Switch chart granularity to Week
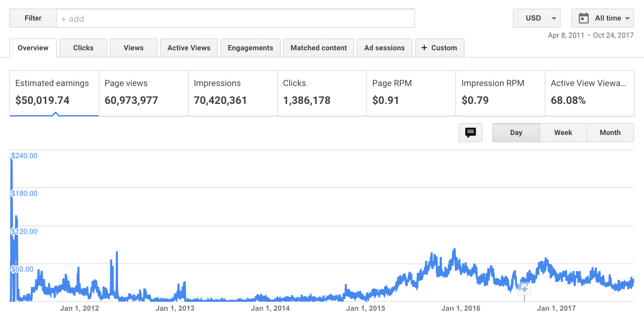Viewport: 644px width, 321px height. pyautogui.click(x=563, y=133)
